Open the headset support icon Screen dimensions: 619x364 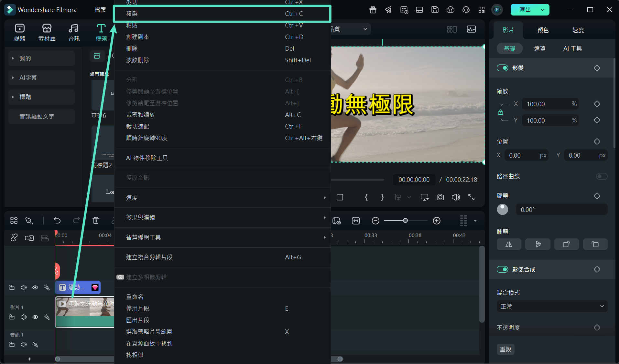pos(466,10)
